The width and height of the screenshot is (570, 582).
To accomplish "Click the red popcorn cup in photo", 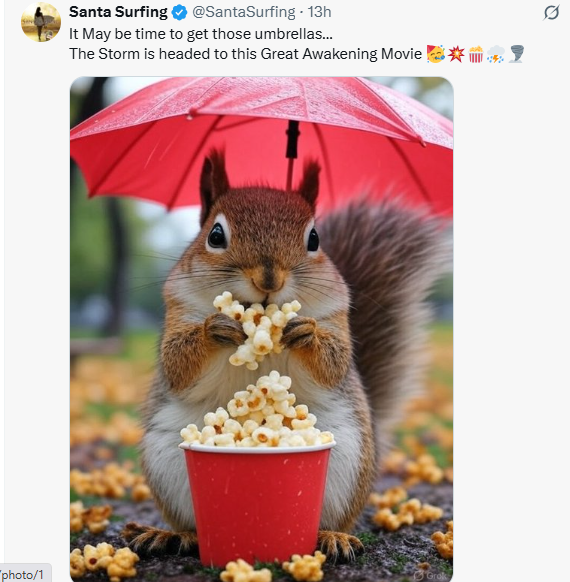I will tap(257, 505).
